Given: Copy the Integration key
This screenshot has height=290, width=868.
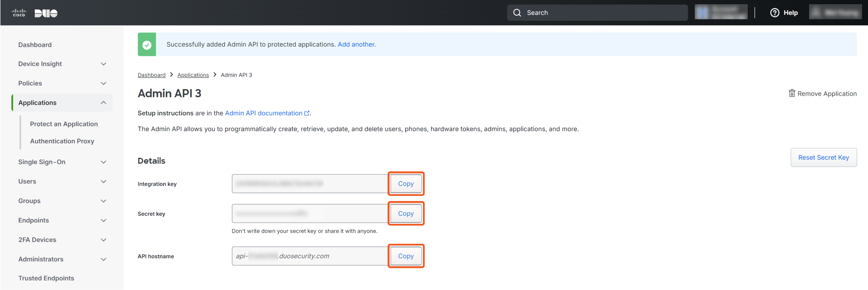Looking at the screenshot, I should (406, 184).
